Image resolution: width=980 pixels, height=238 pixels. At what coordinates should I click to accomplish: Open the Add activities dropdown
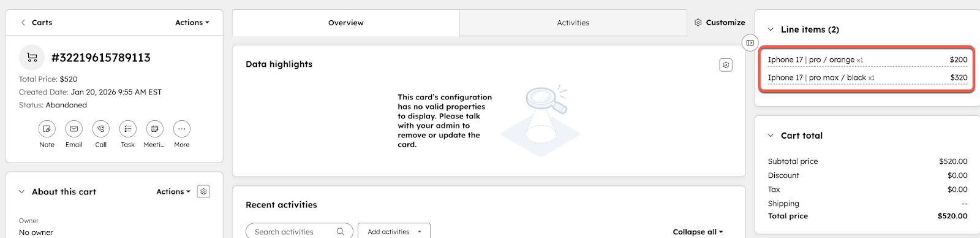point(394,232)
